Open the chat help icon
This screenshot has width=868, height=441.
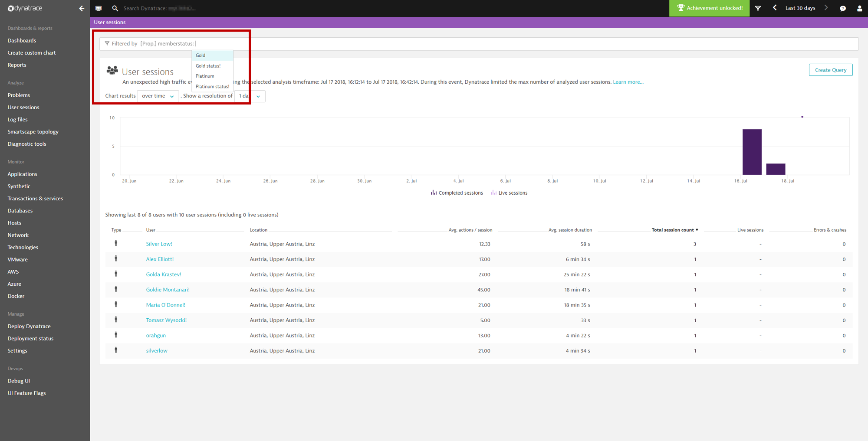tap(843, 8)
